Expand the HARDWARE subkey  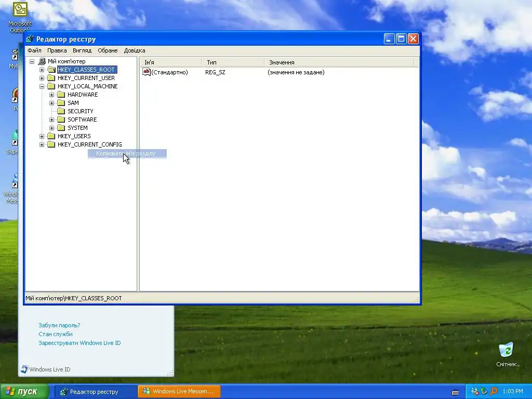(x=51, y=95)
